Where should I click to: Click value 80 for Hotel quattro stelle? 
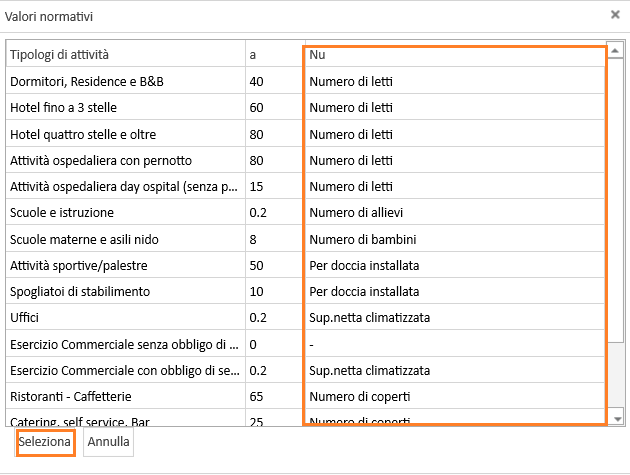256,134
